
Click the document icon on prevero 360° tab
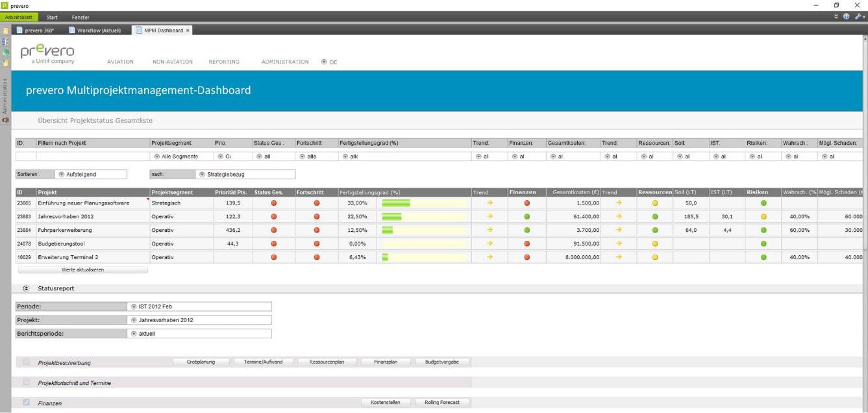pyautogui.click(x=19, y=30)
